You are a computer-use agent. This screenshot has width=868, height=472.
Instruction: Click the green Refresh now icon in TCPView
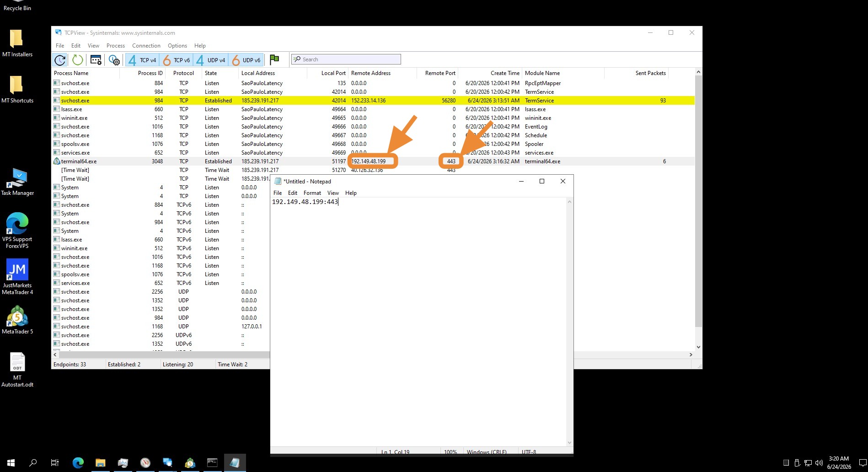point(78,60)
